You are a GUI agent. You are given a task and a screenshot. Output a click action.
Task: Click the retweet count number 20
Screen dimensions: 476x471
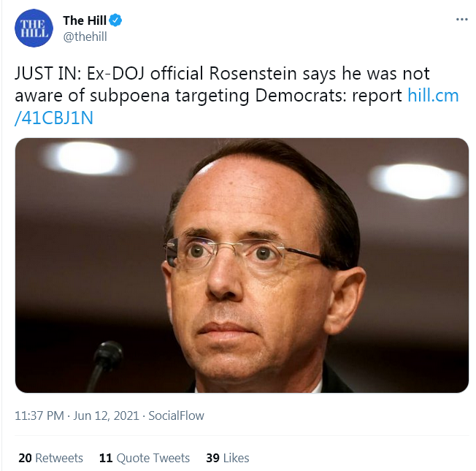point(25,458)
